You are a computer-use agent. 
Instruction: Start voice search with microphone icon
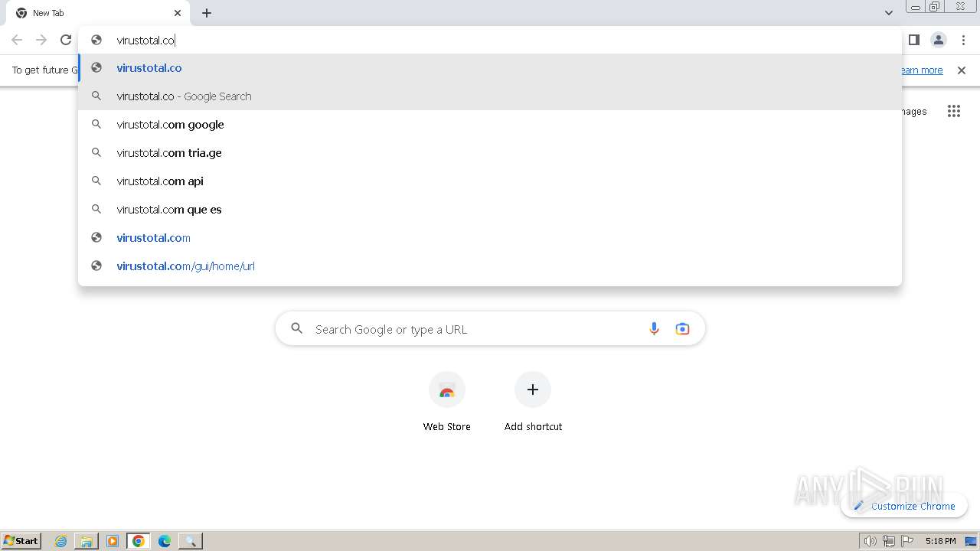(654, 329)
